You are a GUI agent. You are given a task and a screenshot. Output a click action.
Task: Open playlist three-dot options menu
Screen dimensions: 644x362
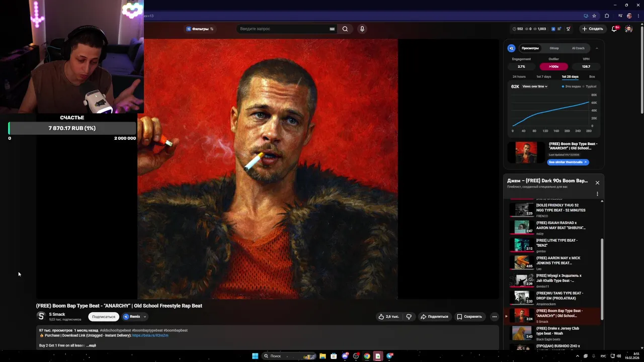point(597,194)
